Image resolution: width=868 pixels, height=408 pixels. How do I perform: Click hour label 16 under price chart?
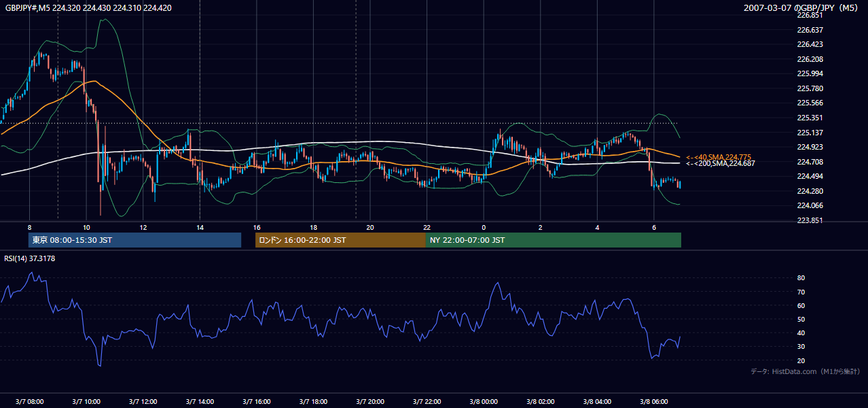point(257,227)
